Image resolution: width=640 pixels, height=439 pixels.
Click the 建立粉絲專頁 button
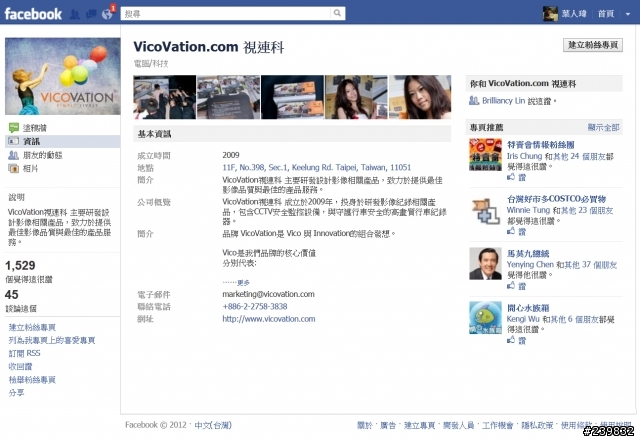593,45
